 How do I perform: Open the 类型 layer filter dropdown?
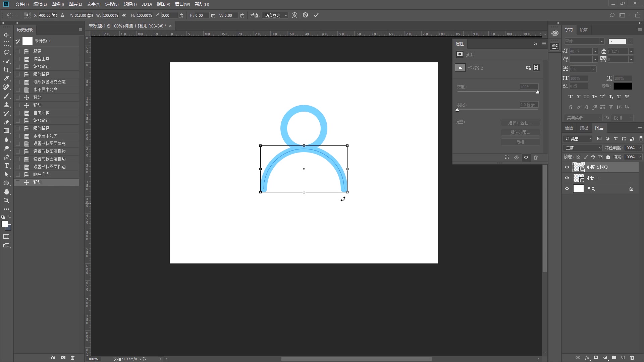[x=578, y=138]
